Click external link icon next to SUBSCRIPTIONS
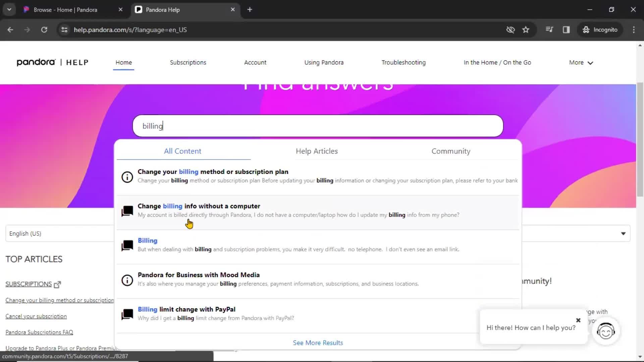Screen dimensions: 644x362 coord(57,285)
